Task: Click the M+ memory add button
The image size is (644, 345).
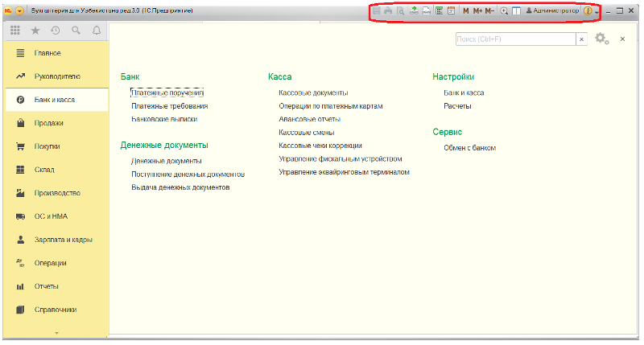Action: (x=478, y=11)
